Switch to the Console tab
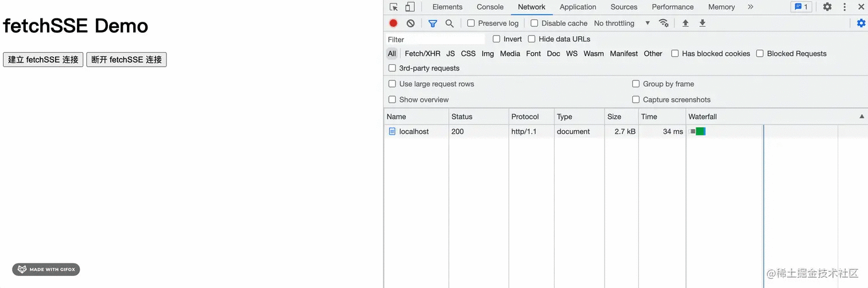 pos(490,7)
